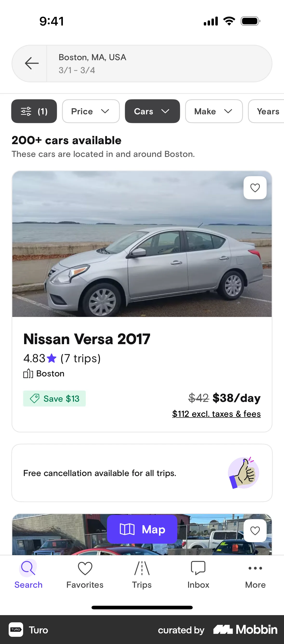Image resolution: width=284 pixels, height=644 pixels.
Task: Open Nissan Versa 2017 listing title
Action: point(86,339)
